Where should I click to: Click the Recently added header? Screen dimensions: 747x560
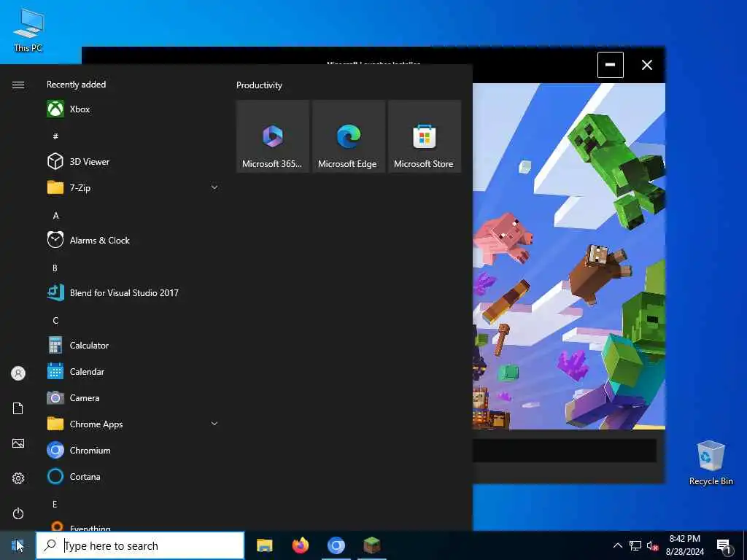pyautogui.click(x=76, y=85)
